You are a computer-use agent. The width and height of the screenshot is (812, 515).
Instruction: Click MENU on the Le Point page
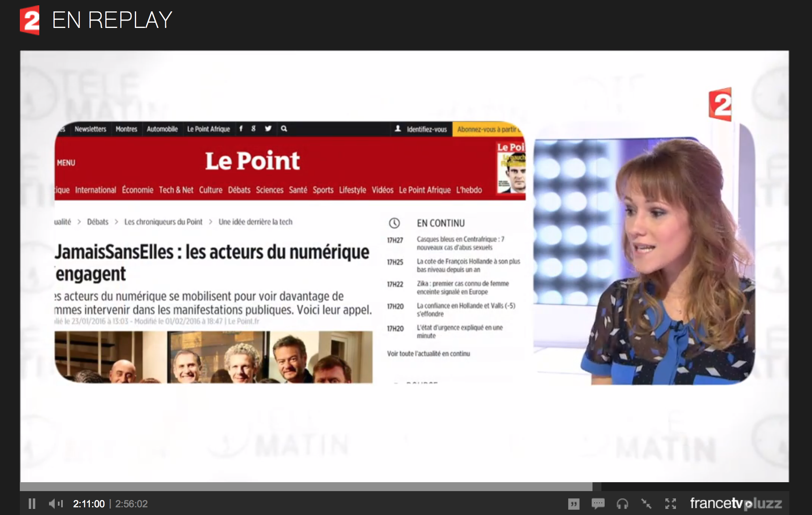pyautogui.click(x=66, y=163)
